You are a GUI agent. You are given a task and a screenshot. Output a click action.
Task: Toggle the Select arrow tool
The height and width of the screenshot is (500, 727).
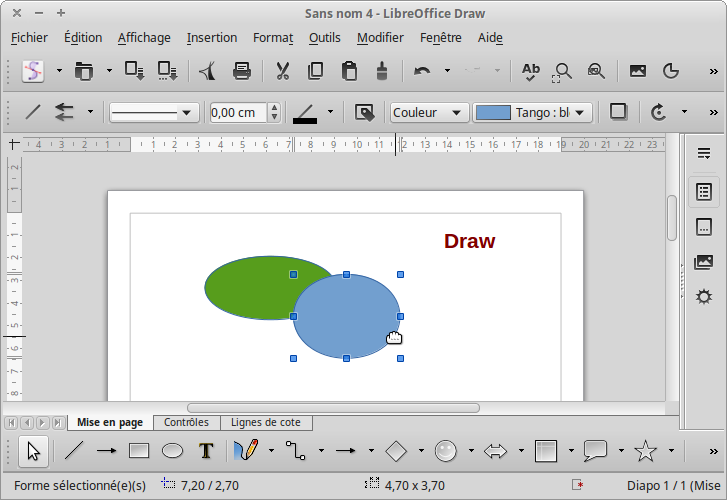pyautogui.click(x=34, y=451)
